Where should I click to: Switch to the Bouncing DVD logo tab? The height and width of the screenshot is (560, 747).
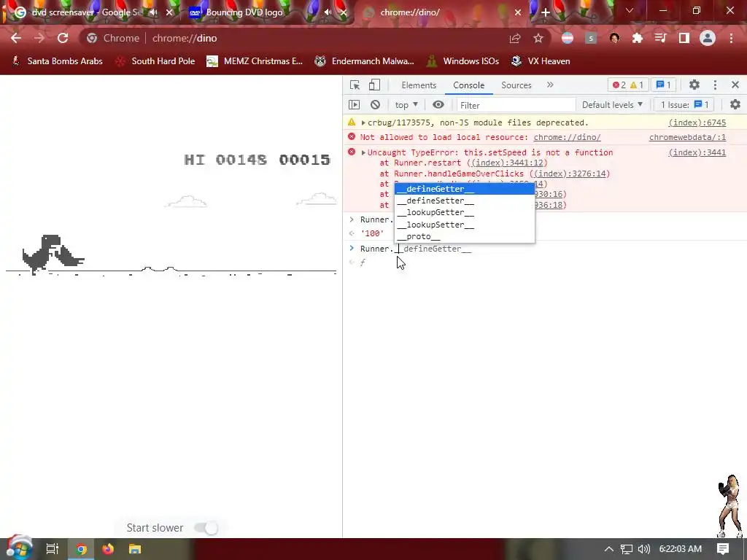pos(244,12)
